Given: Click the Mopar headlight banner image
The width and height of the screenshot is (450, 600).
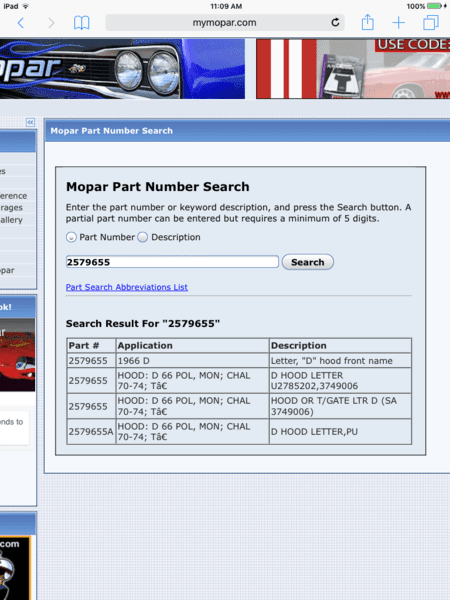Looking at the screenshot, I should click(x=122, y=69).
